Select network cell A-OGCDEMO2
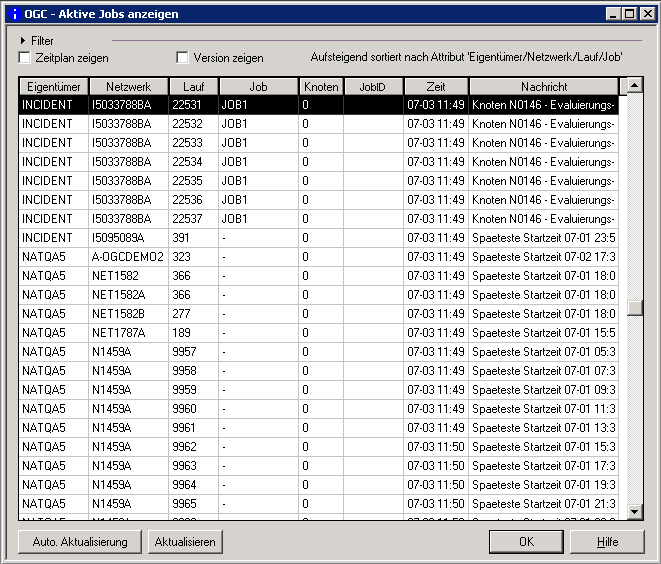 (x=128, y=257)
